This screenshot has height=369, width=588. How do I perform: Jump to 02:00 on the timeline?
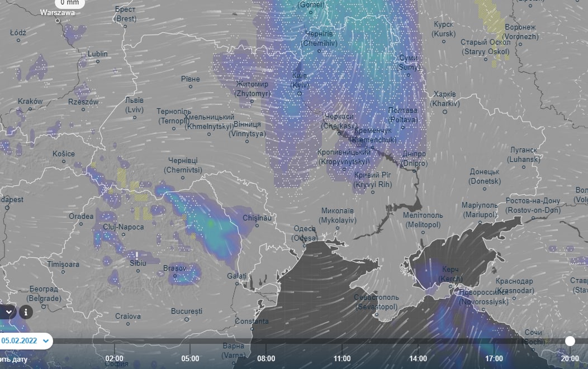point(114,358)
